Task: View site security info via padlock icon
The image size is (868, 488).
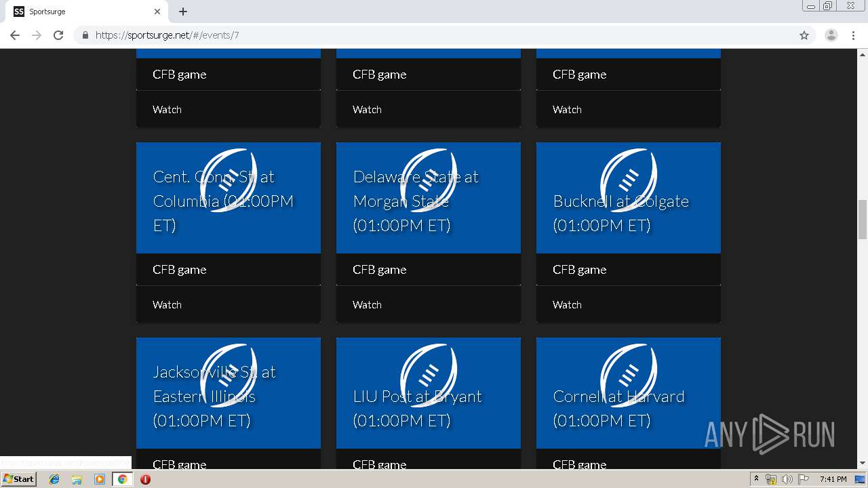Action: click(85, 35)
